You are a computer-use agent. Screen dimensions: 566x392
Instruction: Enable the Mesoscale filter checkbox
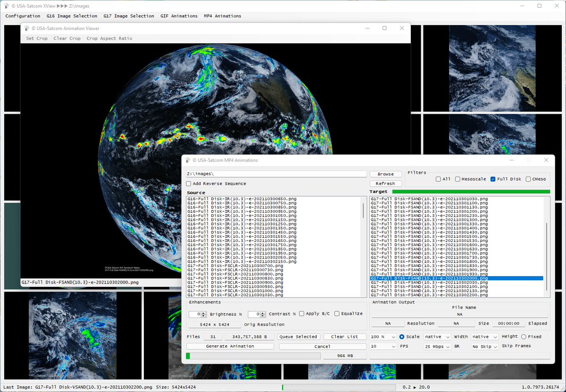click(458, 179)
